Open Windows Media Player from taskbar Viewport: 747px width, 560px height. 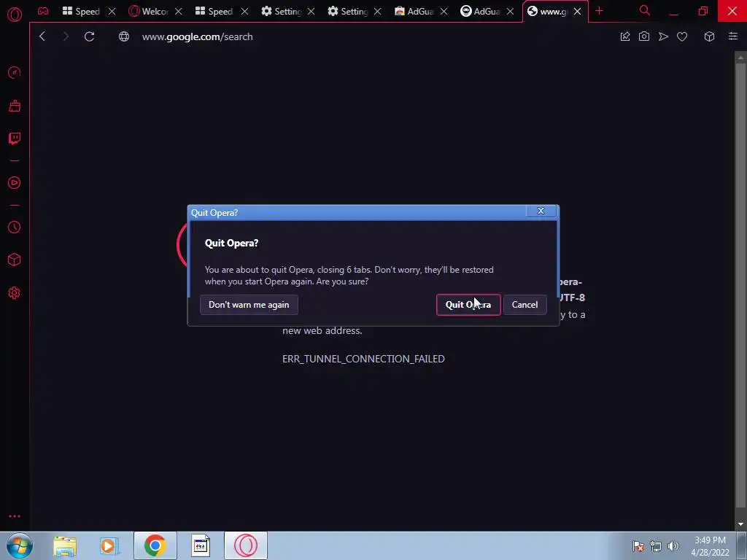click(109, 545)
